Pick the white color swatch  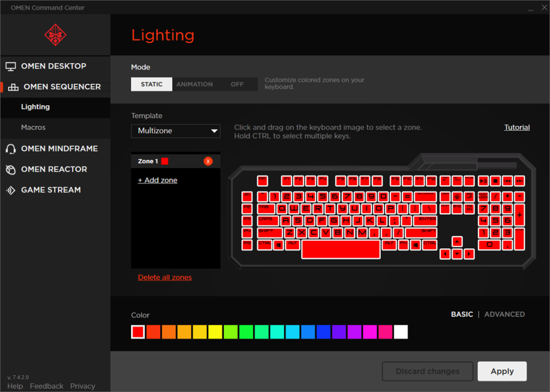tap(401, 332)
